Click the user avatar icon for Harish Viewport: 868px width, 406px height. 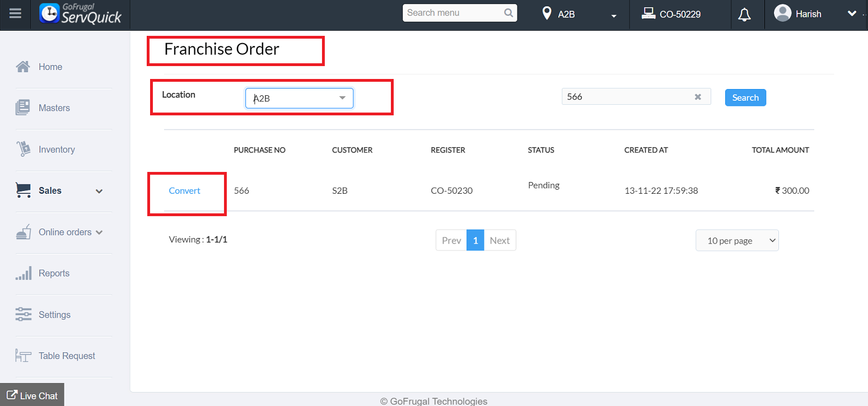pyautogui.click(x=782, y=13)
